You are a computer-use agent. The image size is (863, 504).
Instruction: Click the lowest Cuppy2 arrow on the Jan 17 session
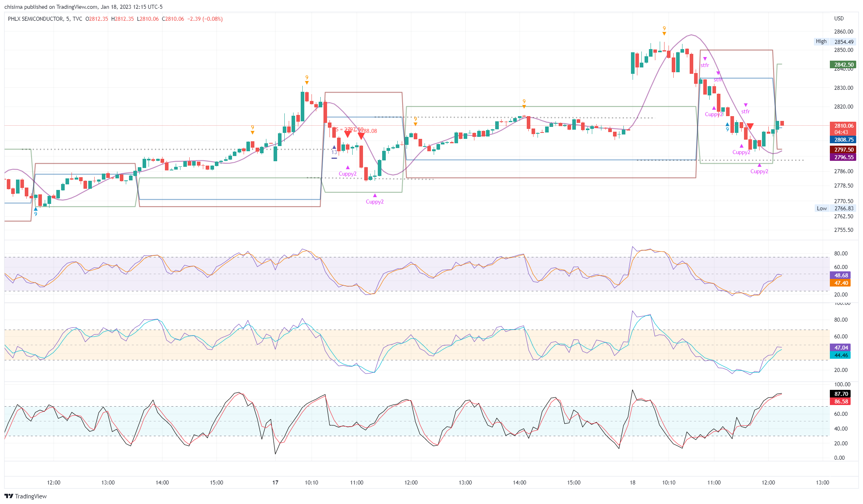[x=375, y=196]
